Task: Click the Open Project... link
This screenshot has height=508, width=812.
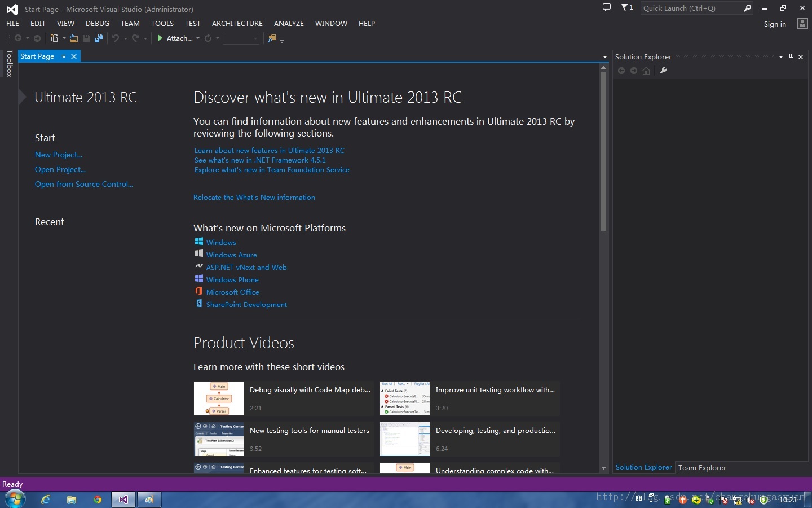Action: (60, 169)
